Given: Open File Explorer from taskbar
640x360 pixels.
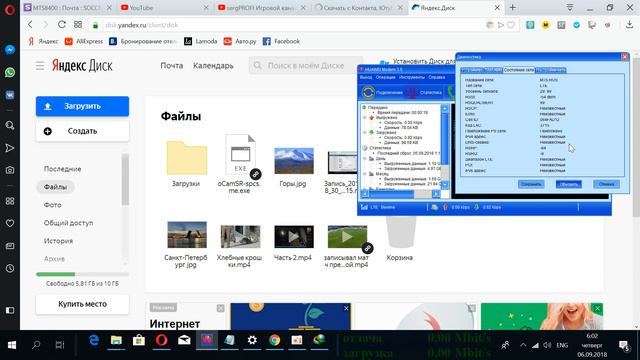Looking at the screenshot, I should click(116, 340).
